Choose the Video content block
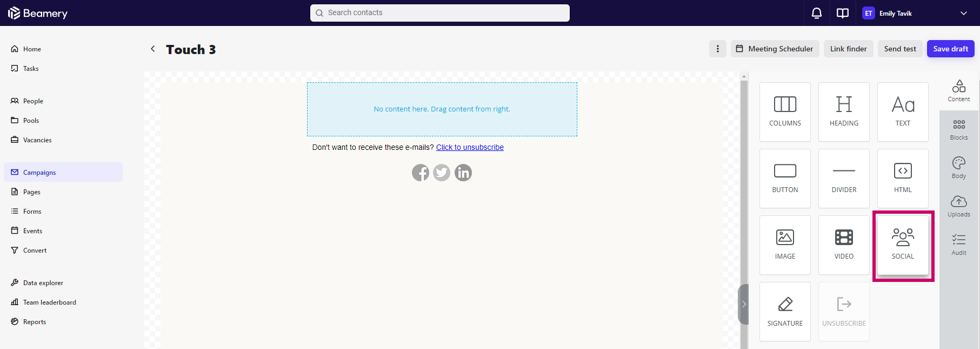 coord(844,245)
